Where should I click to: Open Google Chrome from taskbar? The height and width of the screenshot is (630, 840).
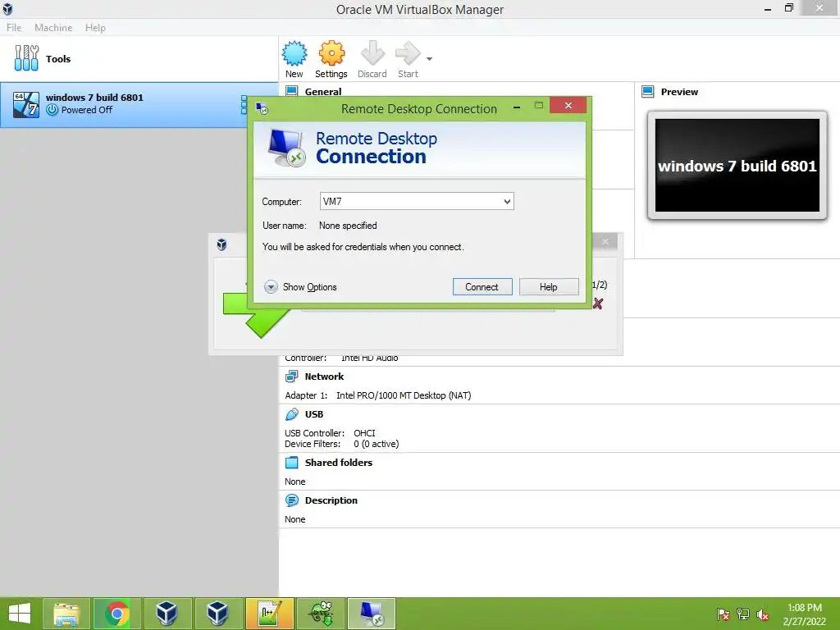point(116,614)
